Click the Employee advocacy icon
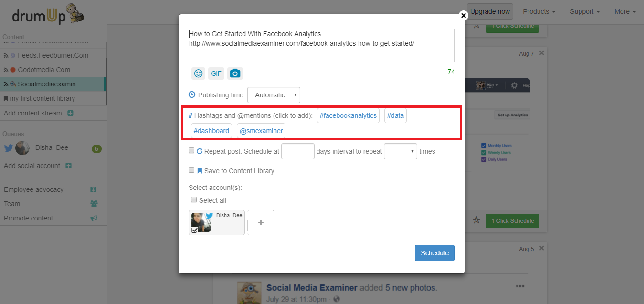644x304 pixels. click(94, 189)
